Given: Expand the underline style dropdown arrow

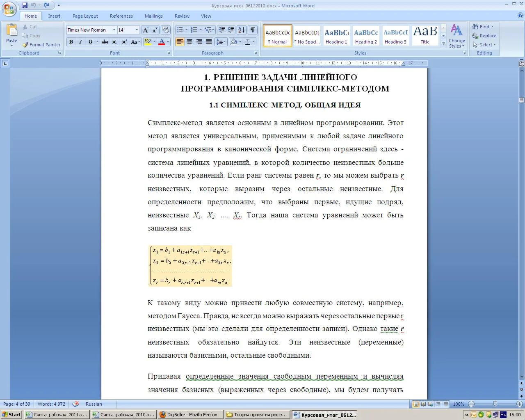Looking at the screenshot, I should pos(97,42).
